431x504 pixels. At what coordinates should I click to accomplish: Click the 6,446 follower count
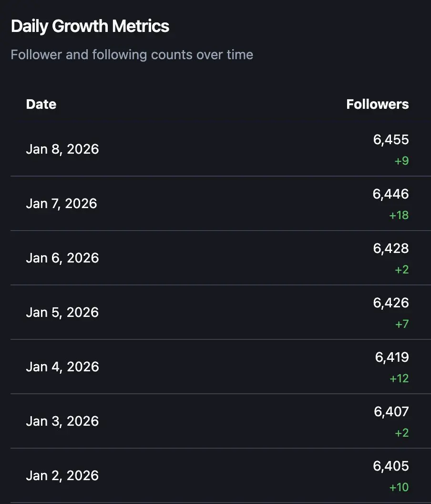tap(391, 194)
